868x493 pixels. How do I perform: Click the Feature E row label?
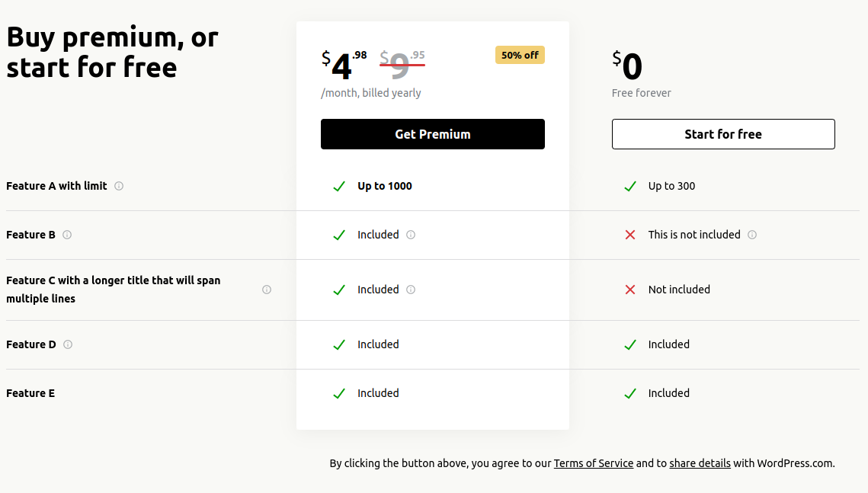[x=30, y=393]
